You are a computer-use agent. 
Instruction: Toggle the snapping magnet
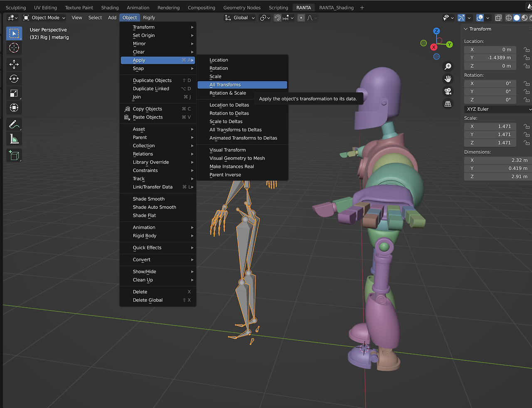click(x=277, y=18)
